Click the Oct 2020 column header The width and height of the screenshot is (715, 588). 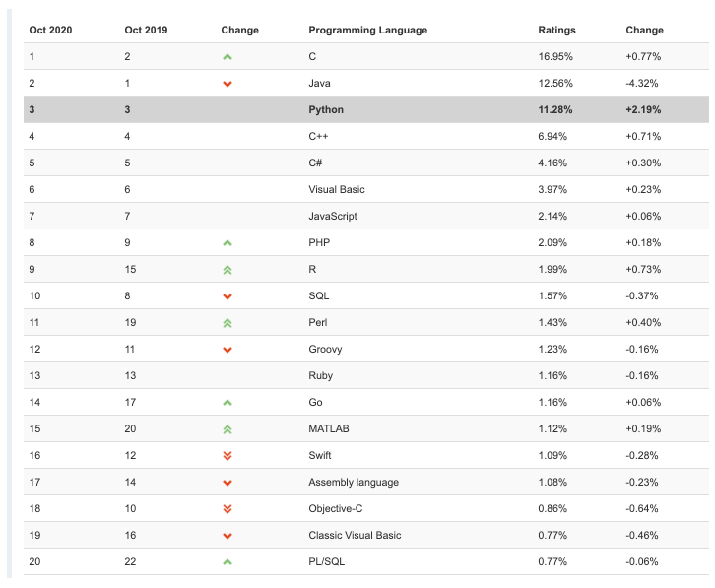pyautogui.click(x=50, y=31)
